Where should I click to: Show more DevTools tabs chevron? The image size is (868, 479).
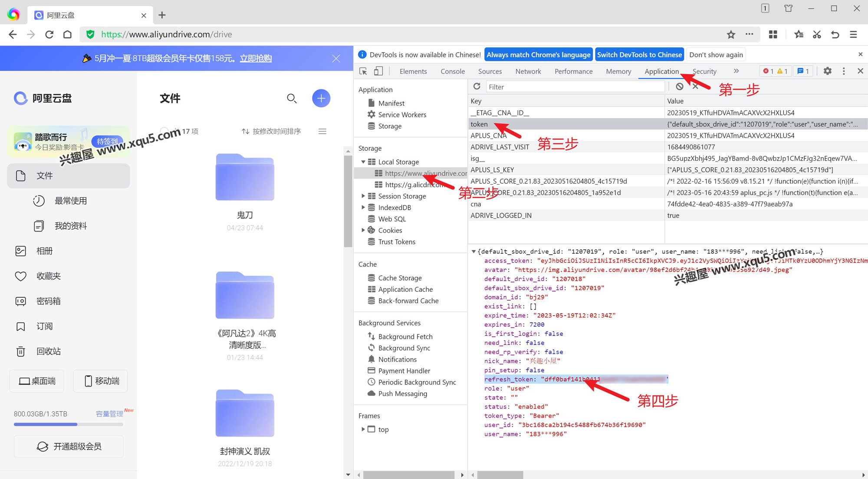tap(736, 71)
